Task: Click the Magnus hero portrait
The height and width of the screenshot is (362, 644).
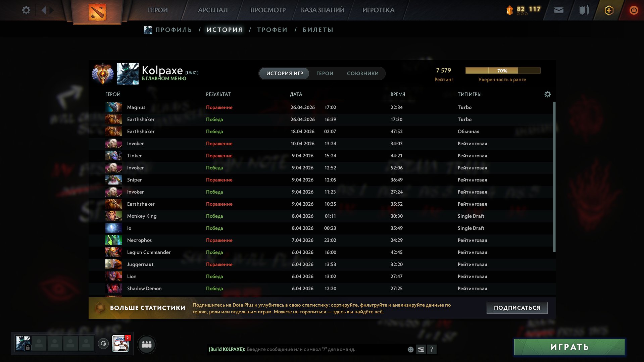Action: pos(114,107)
